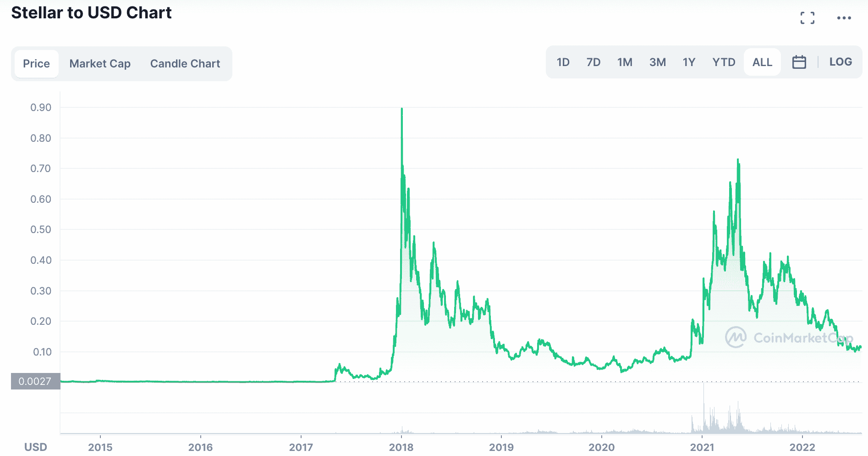Open the three-dot more options menu
Image resolution: width=868 pixels, height=456 pixels.
pyautogui.click(x=844, y=18)
